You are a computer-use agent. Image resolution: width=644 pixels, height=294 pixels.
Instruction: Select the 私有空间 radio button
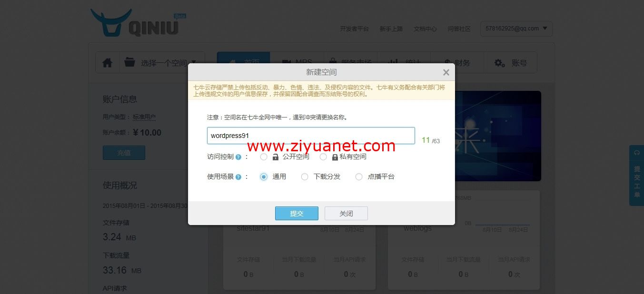pos(323,157)
